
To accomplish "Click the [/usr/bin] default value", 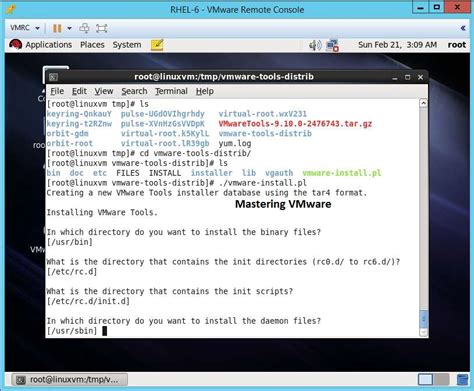I will click(69, 242).
